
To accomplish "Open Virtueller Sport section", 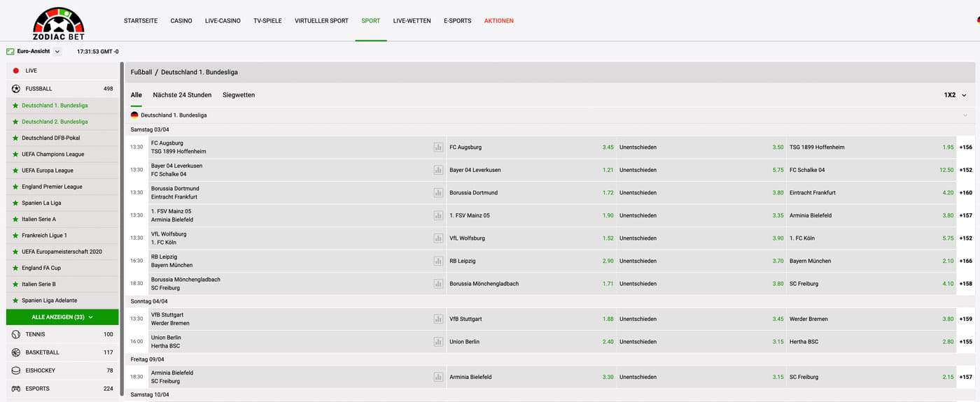I will click(x=321, y=21).
